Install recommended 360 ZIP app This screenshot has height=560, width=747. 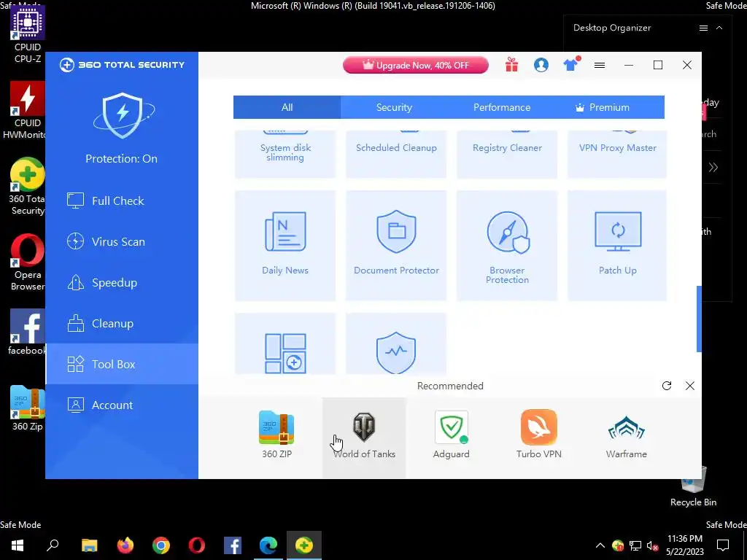(276, 435)
